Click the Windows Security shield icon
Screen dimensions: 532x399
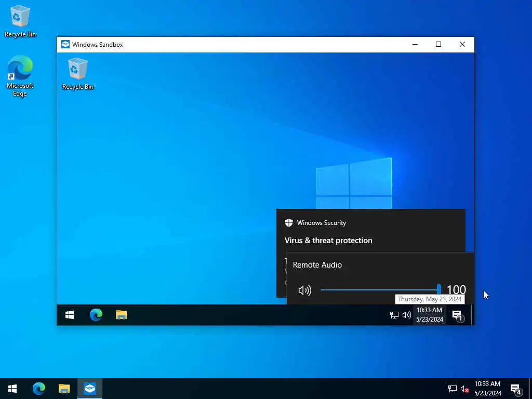click(289, 223)
